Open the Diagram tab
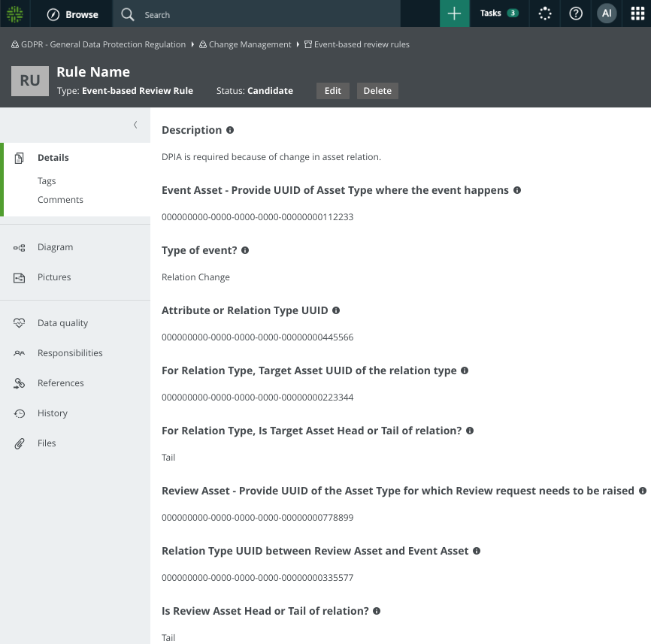 [55, 247]
